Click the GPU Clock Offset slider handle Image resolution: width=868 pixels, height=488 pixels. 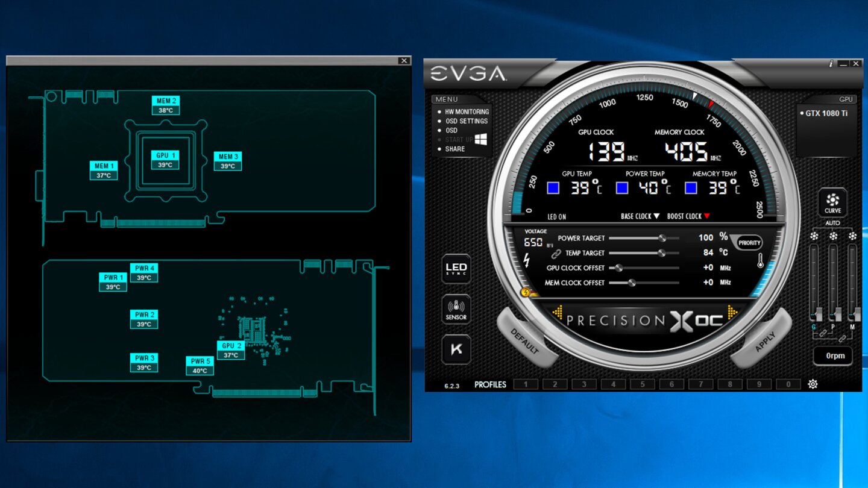pos(618,268)
